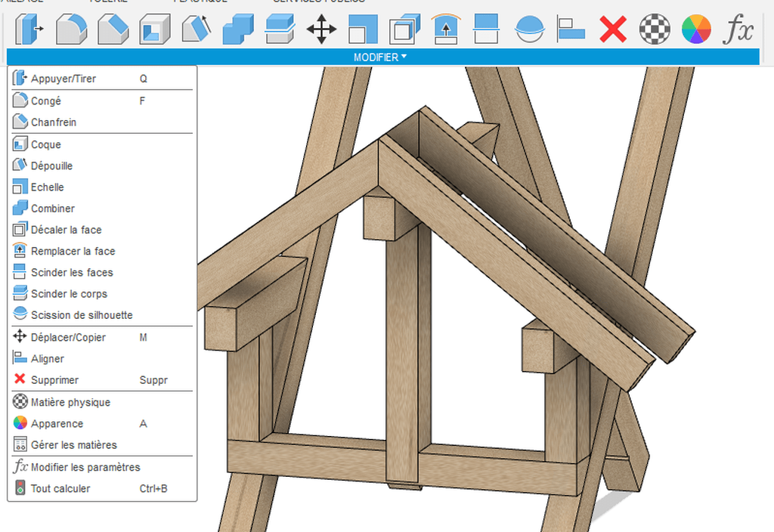The height and width of the screenshot is (532, 774).
Task: Click the red X Supprimer toolbar icon
Action: (x=613, y=29)
